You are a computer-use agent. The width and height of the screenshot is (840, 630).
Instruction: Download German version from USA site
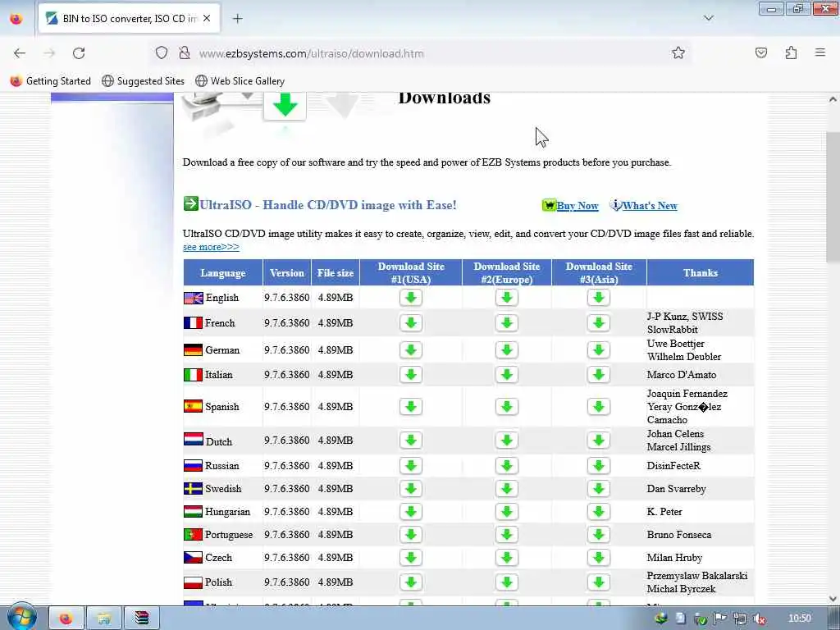411,350
